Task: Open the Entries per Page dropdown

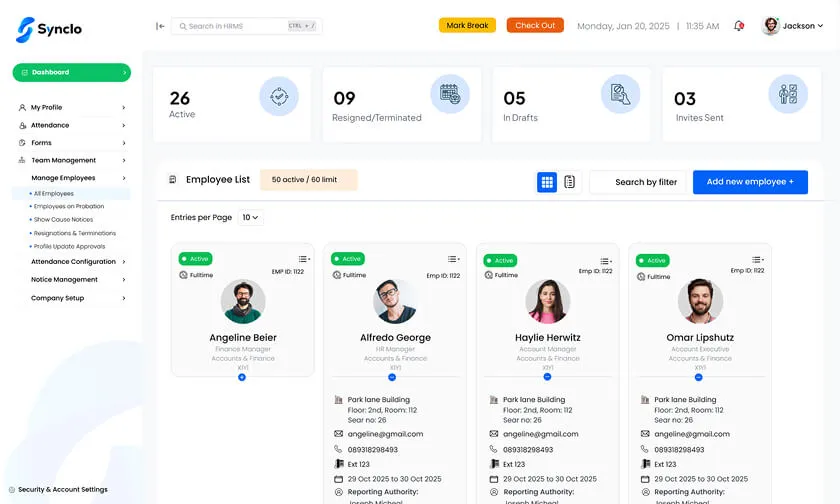Action: [x=250, y=217]
